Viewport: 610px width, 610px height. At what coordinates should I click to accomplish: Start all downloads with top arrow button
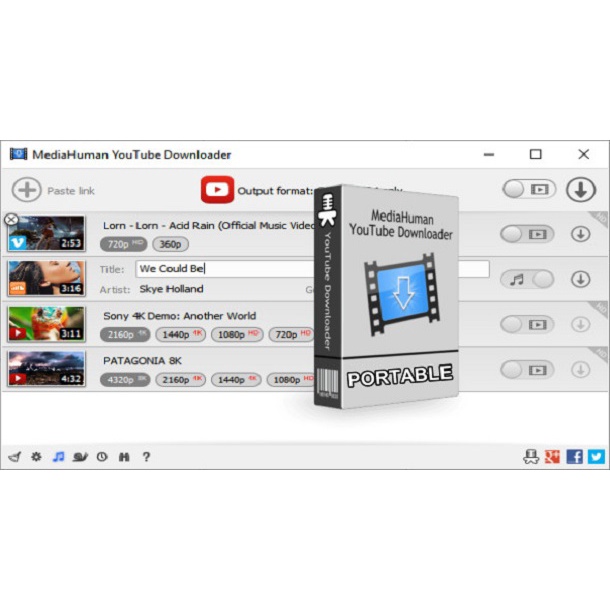(581, 190)
